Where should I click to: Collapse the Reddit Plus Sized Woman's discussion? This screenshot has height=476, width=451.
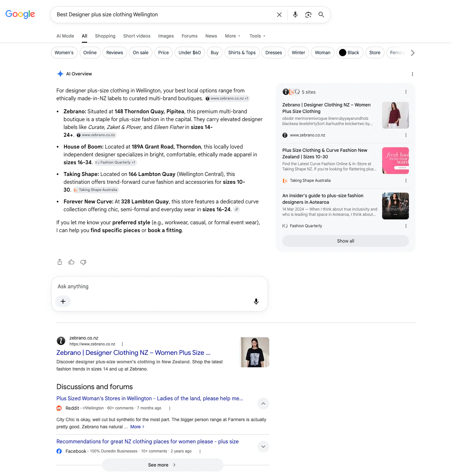click(x=263, y=404)
